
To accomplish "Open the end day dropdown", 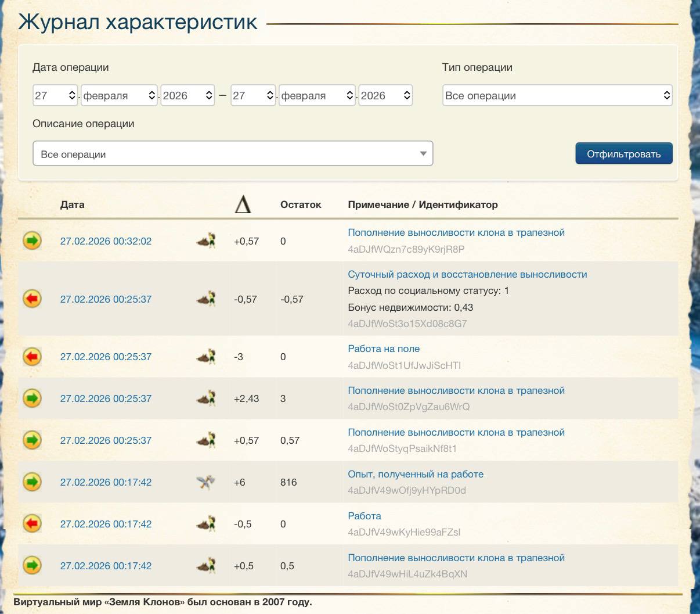I will coord(253,95).
